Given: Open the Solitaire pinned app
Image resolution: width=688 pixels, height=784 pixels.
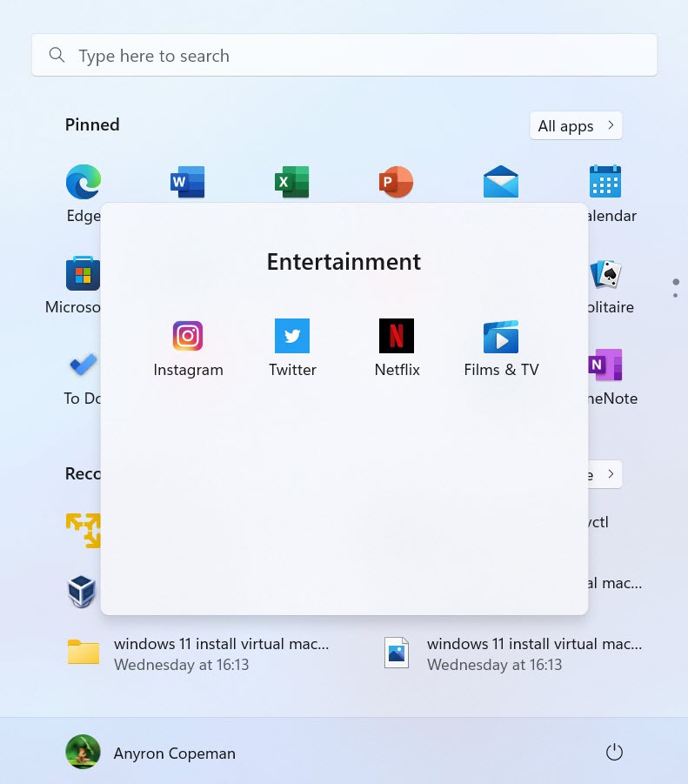Looking at the screenshot, I should click(605, 273).
